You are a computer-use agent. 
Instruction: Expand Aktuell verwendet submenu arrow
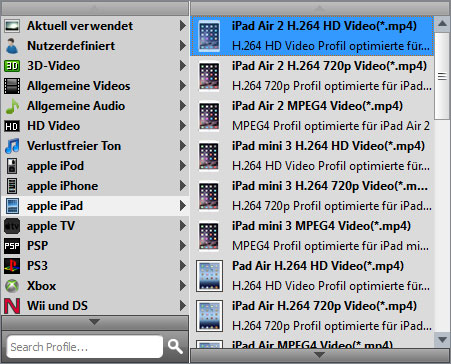pos(183,26)
